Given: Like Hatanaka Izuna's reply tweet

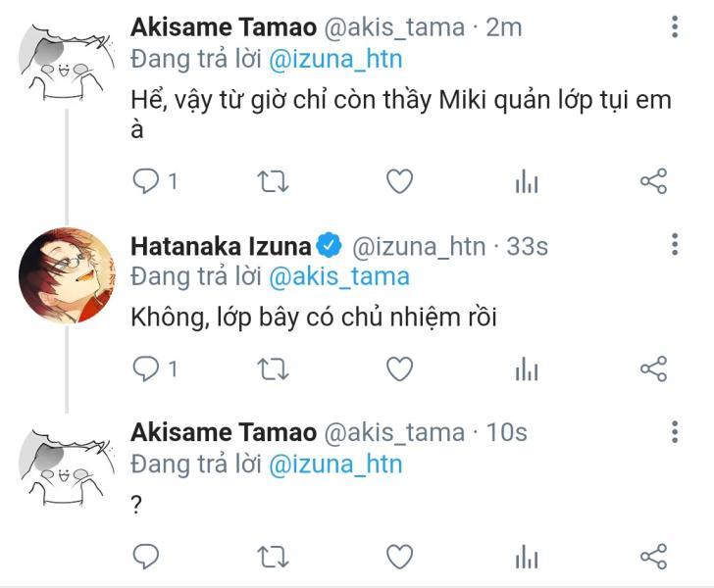Looking at the screenshot, I should 398,368.
